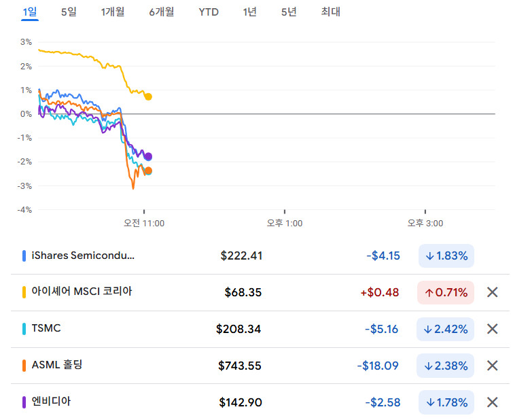Viewport: 513px width, 420px height.
Task: Click the 0.71% up change badge
Action: point(446,293)
